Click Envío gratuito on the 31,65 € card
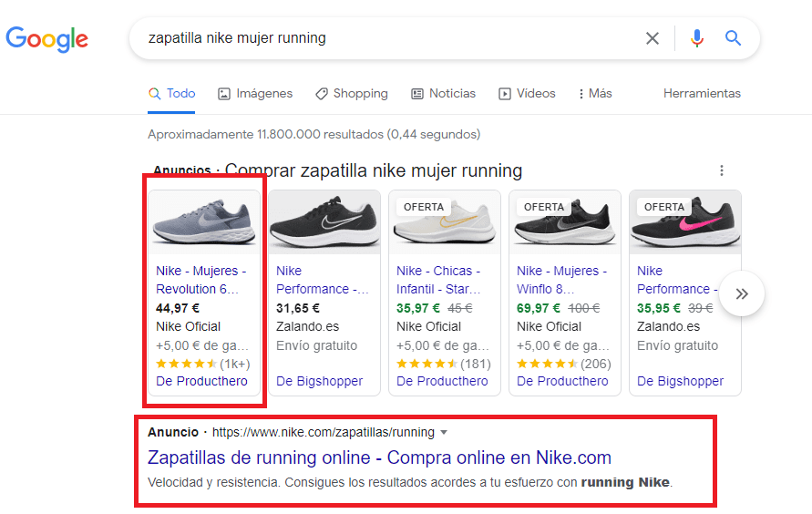This screenshot has width=812, height=514. pyautogui.click(x=316, y=345)
